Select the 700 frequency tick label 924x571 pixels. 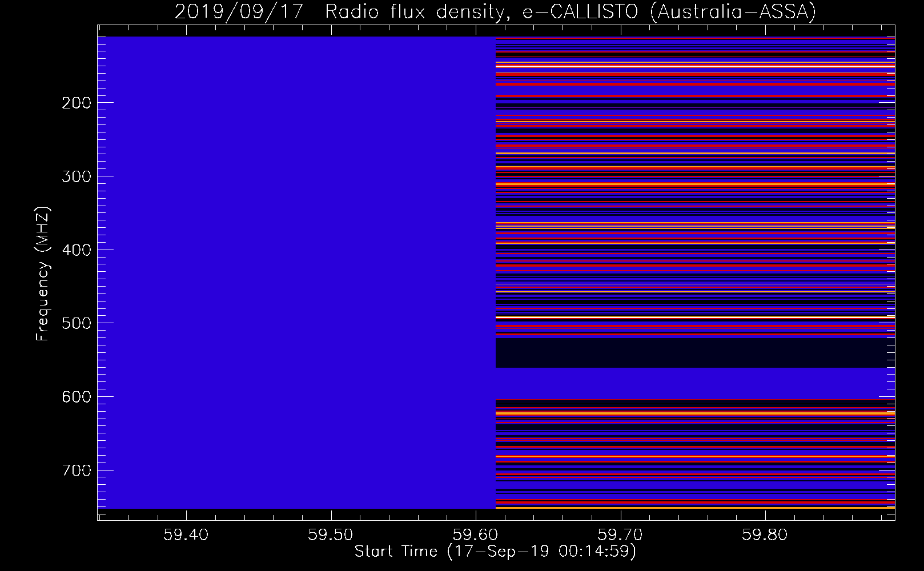point(76,471)
